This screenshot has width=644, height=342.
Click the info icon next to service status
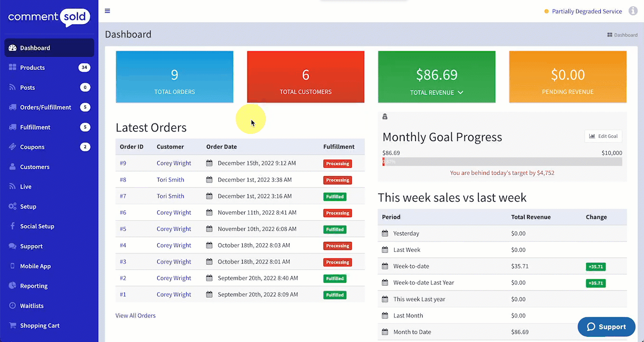click(633, 11)
